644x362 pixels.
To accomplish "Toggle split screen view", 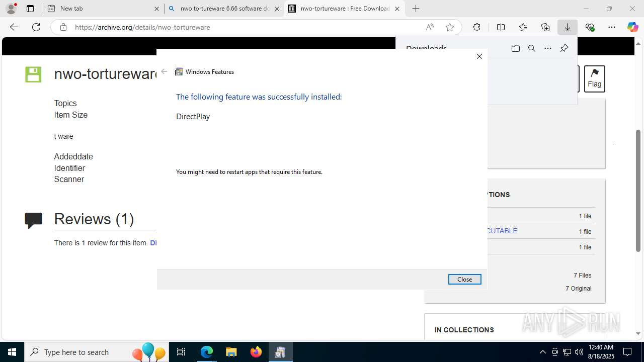I will coord(501,27).
